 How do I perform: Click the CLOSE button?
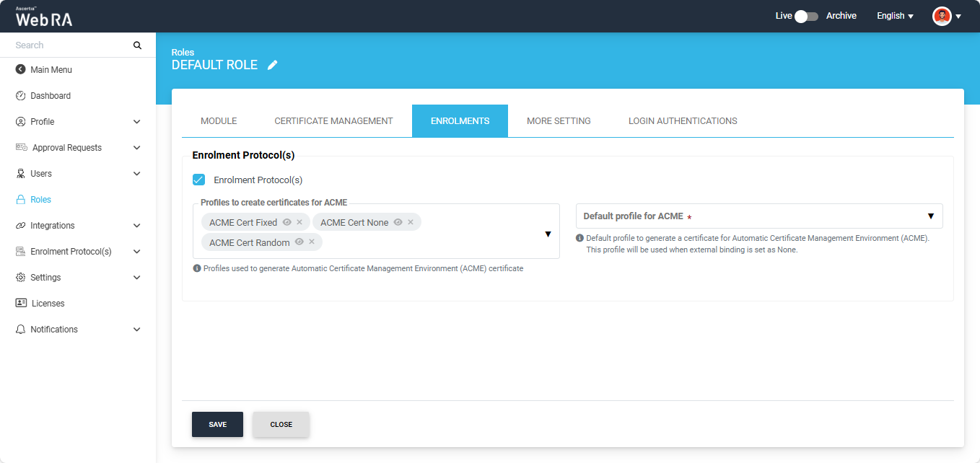(x=281, y=425)
